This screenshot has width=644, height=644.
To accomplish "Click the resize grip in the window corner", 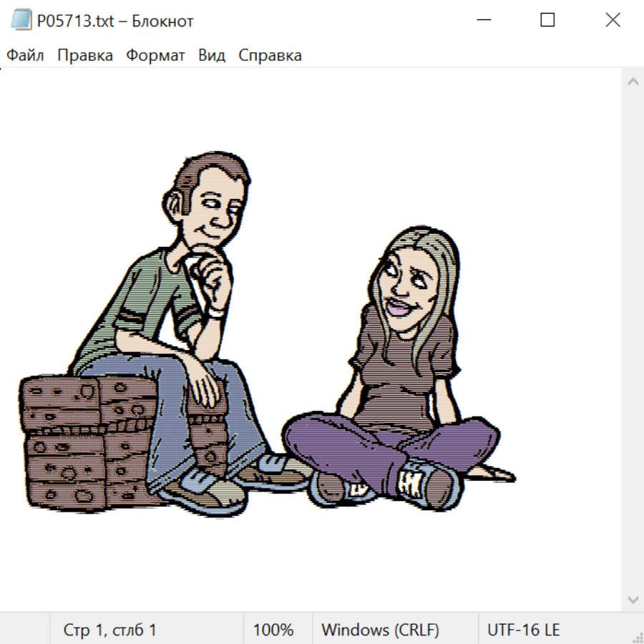I will pos(637,637).
